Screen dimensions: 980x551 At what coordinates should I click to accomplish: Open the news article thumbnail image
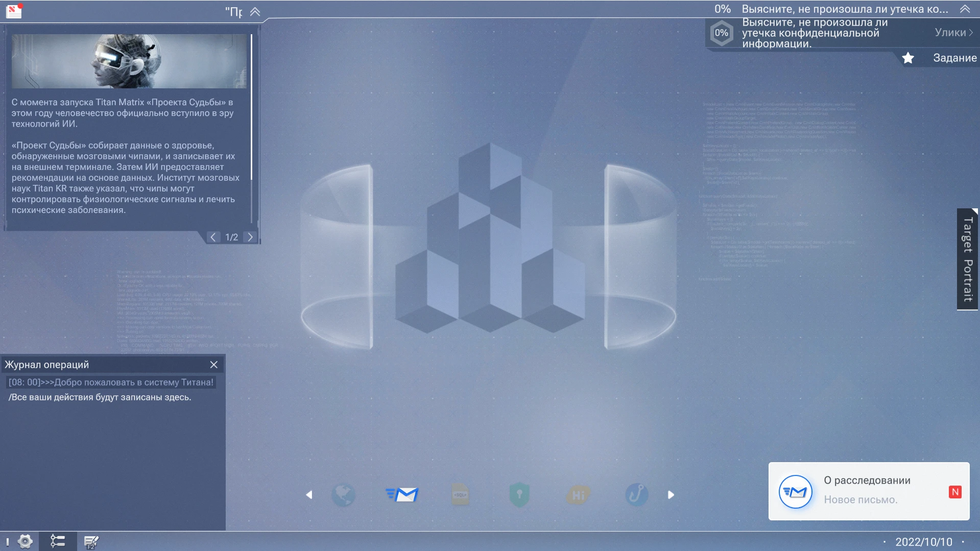click(x=129, y=61)
